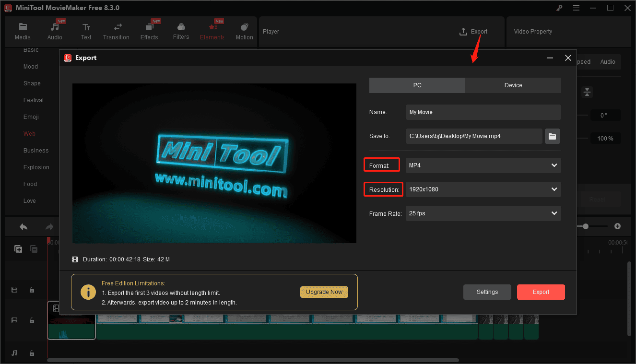Click the Video Property header
Viewport: 636px width, 364px height.
pyautogui.click(x=533, y=32)
